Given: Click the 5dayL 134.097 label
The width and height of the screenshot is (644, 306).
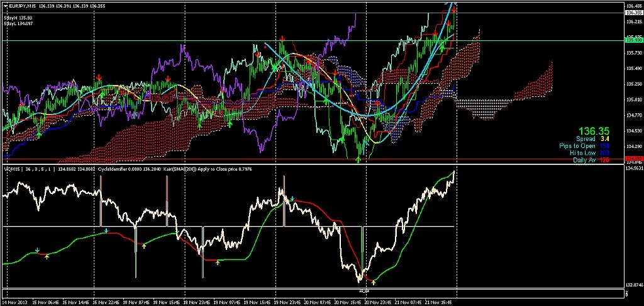Looking at the screenshot, I should (18, 23).
